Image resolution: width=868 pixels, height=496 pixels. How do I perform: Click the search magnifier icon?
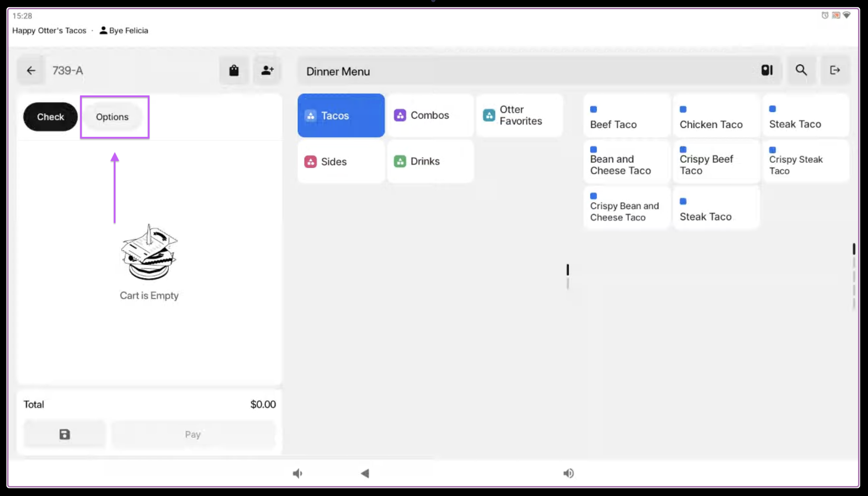tap(801, 70)
